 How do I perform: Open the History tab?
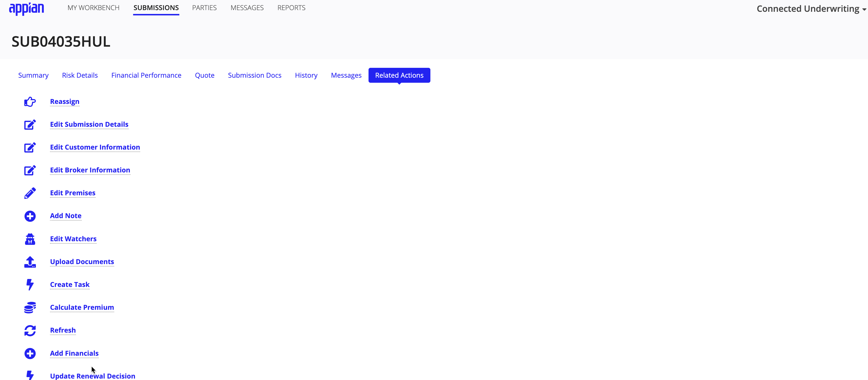point(306,75)
